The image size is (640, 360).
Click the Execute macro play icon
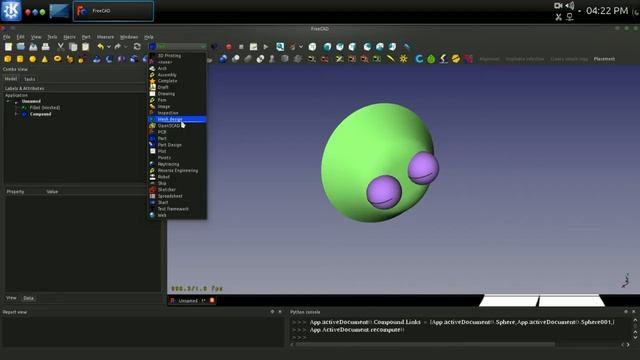[x=266, y=47]
